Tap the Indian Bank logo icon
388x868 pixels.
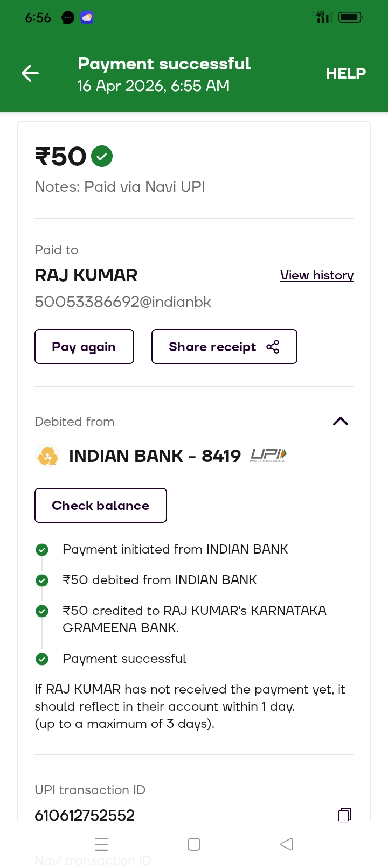coord(47,456)
